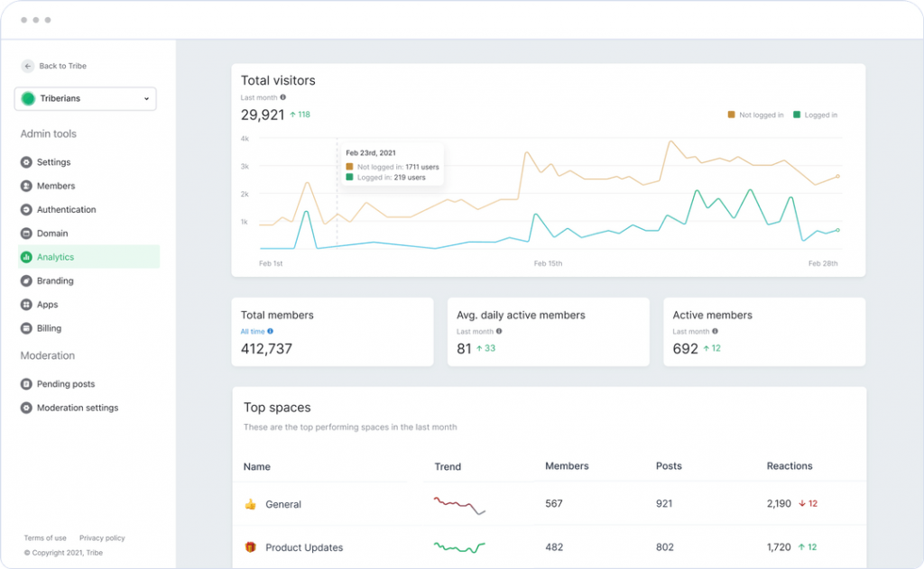The width and height of the screenshot is (924, 569).
Task: Open the Privacy policy link
Action: (x=102, y=538)
